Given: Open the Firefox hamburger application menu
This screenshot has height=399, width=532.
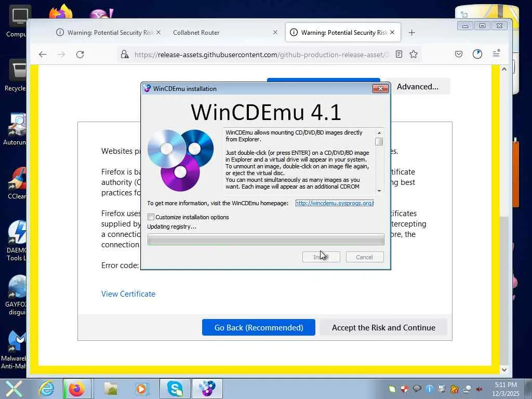Looking at the screenshot, I should [496, 54].
